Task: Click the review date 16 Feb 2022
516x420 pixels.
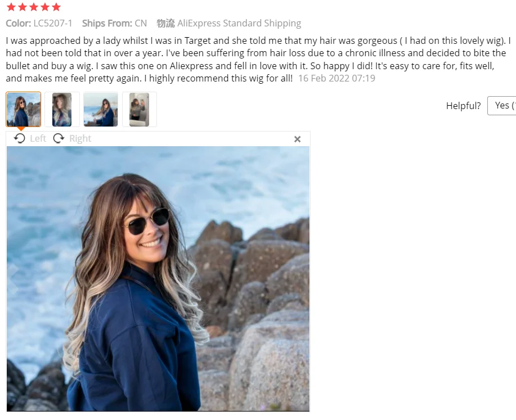Action: pyautogui.click(x=336, y=78)
